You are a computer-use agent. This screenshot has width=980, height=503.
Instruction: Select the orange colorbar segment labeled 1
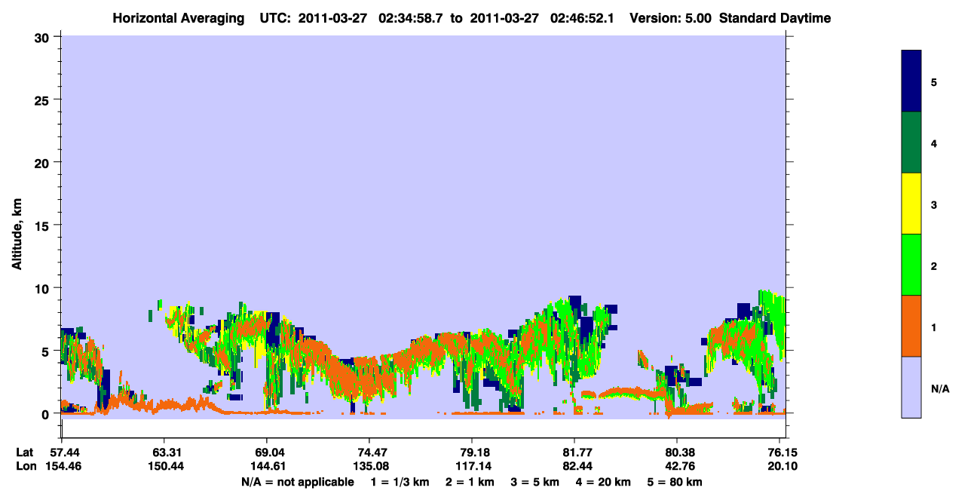pyautogui.click(x=911, y=326)
